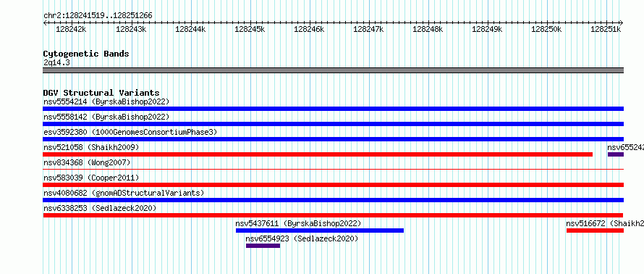Screen dimensions: 644x274
Task: Click the thin nsv834368 red line
Action: [x=333, y=169]
